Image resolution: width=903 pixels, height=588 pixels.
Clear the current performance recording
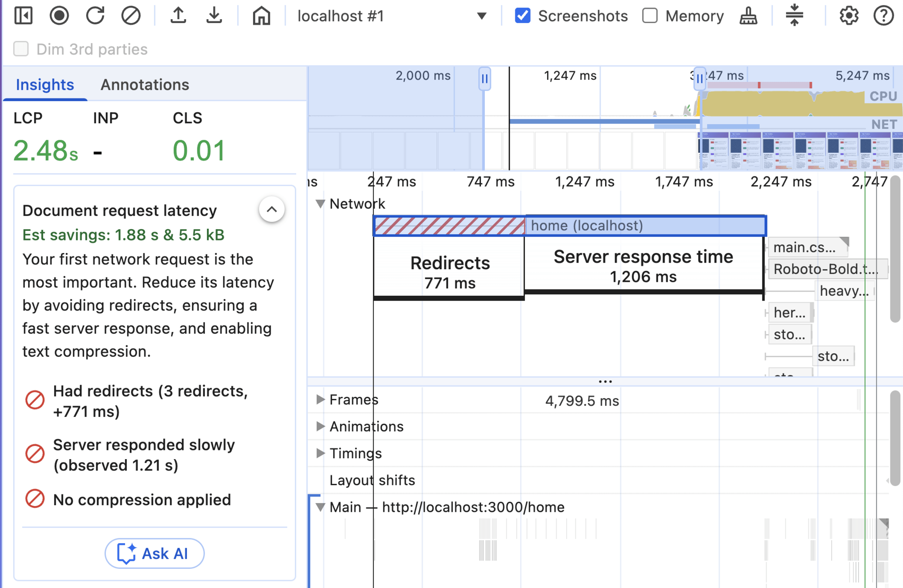(131, 16)
